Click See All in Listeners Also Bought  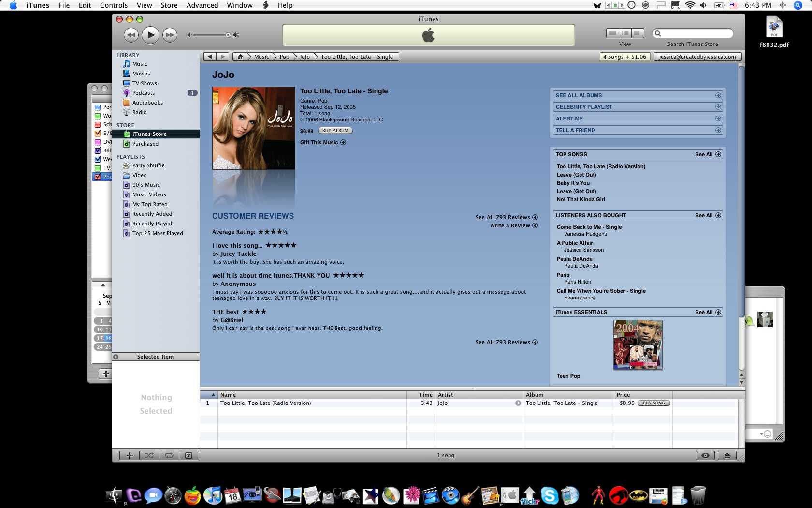click(708, 215)
